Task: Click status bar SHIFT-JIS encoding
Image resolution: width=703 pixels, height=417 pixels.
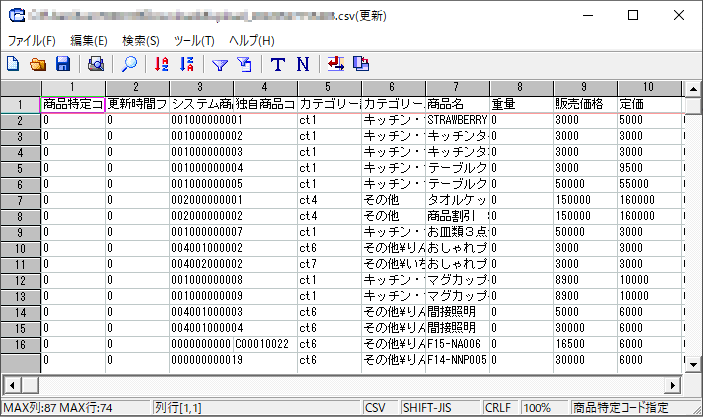Action: [439, 408]
